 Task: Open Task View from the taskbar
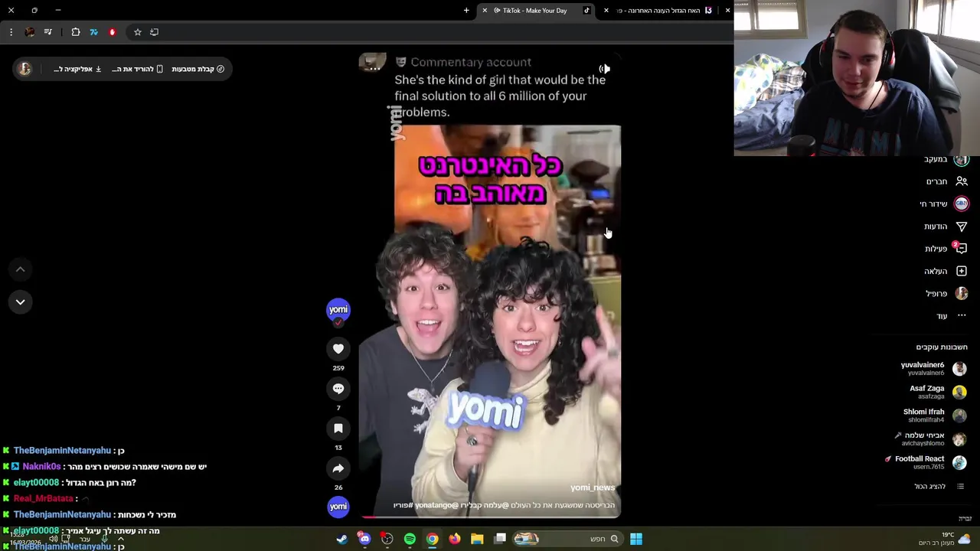click(x=500, y=539)
